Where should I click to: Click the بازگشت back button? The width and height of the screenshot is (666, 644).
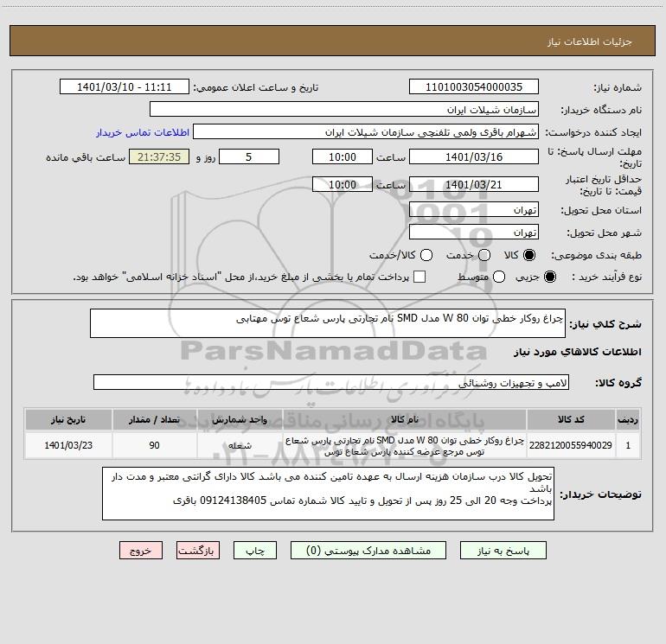[198, 551]
